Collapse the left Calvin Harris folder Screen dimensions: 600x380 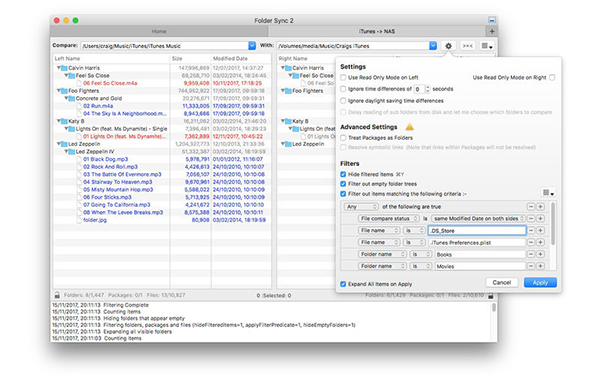(x=59, y=68)
